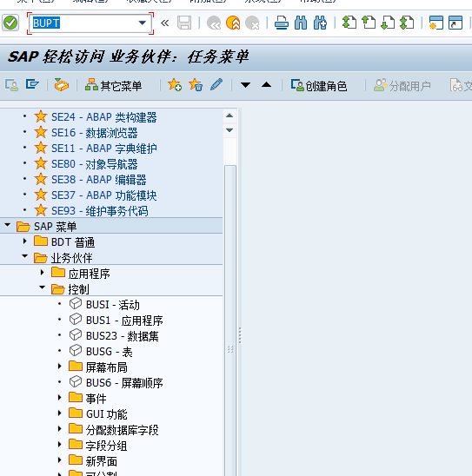The width and height of the screenshot is (472, 476).
Task: Go to Previous Page icon
Action: pyautogui.click(x=369, y=23)
